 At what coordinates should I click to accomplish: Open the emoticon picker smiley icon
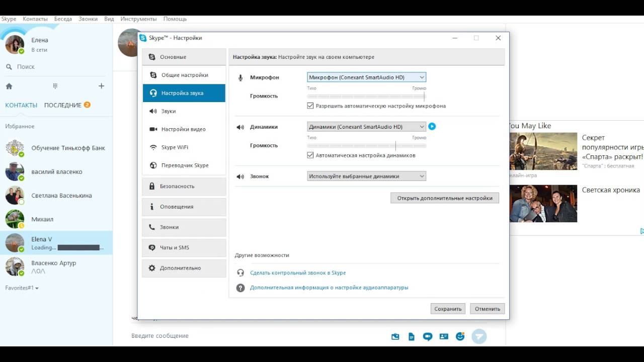pos(460,336)
